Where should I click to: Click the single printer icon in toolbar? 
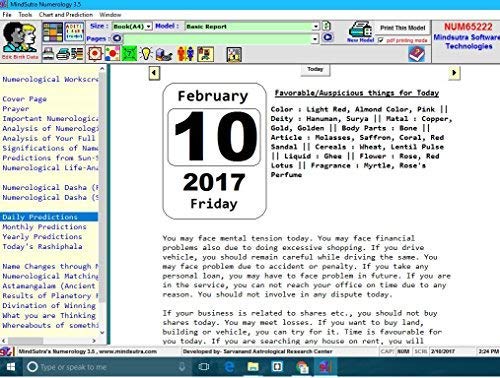(x=48, y=54)
